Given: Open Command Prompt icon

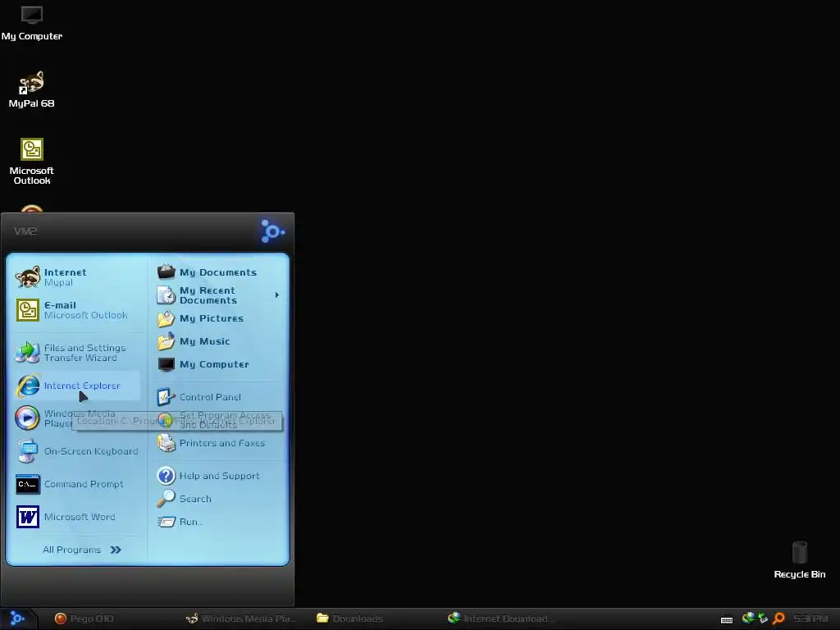Looking at the screenshot, I should click(x=27, y=484).
